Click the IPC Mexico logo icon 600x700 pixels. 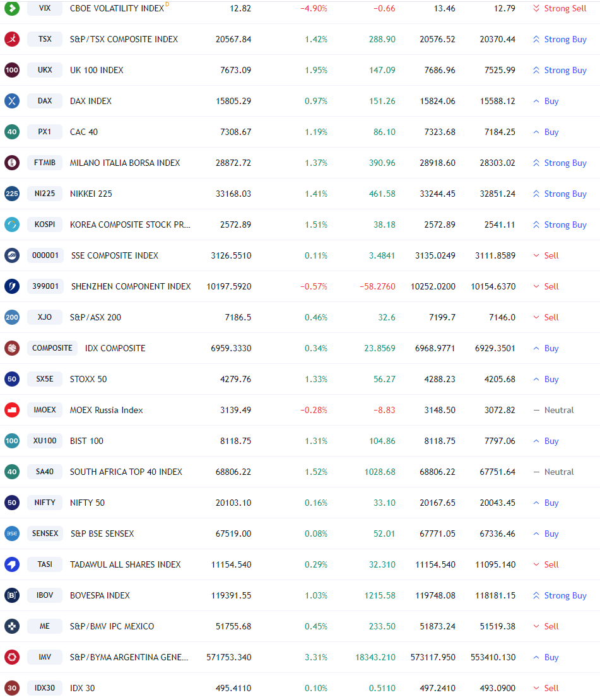[12, 626]
